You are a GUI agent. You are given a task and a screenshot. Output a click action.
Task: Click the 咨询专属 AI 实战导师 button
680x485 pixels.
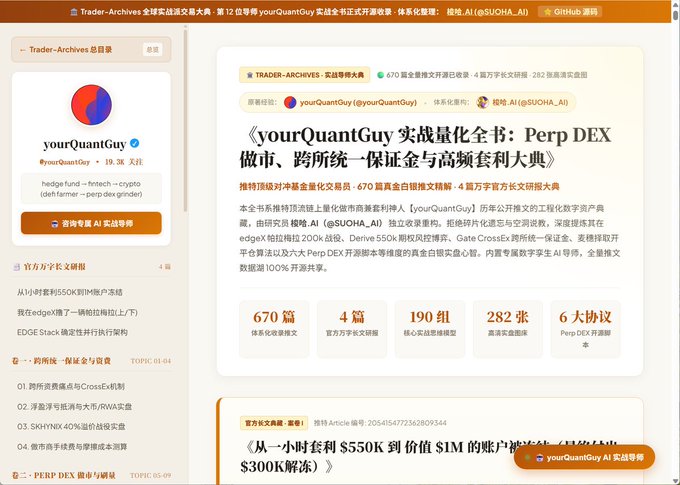click(x=91, y=223)
